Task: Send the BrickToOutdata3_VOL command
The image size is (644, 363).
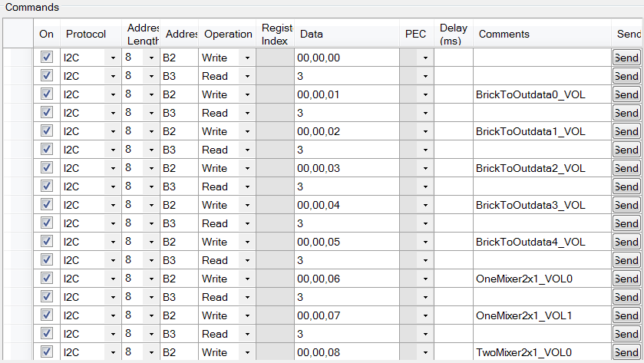Action: 626,205
